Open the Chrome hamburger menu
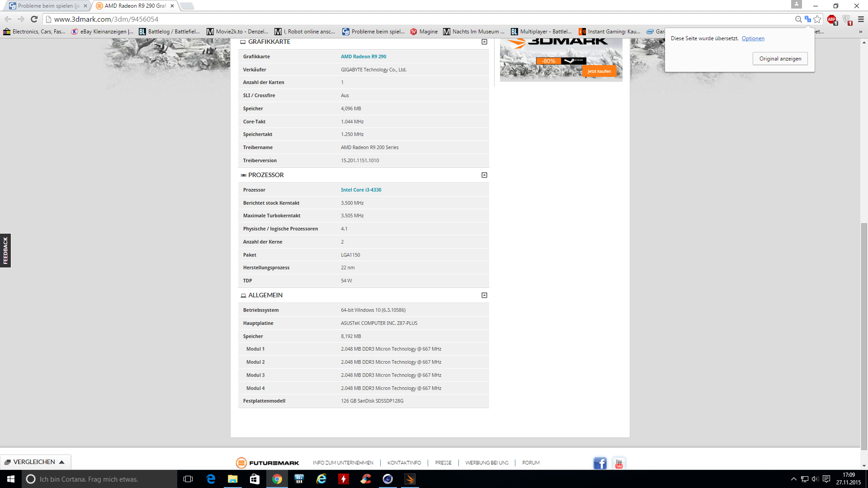The image size is (868, 488). click(861, 19)
